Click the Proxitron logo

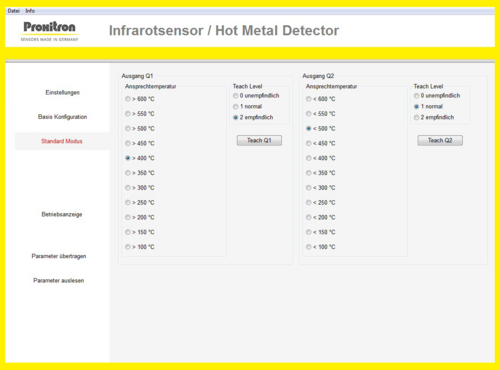click(49, 31)
